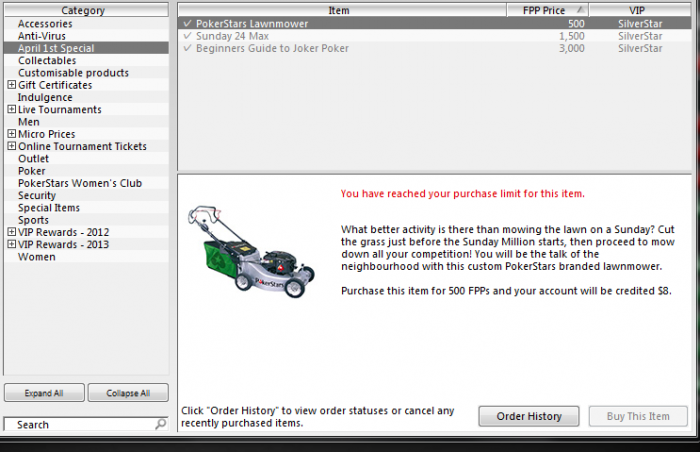700x452 pixels.
Task: Click the Item column header
Action: pyautogui.click(x=342, y=10)
